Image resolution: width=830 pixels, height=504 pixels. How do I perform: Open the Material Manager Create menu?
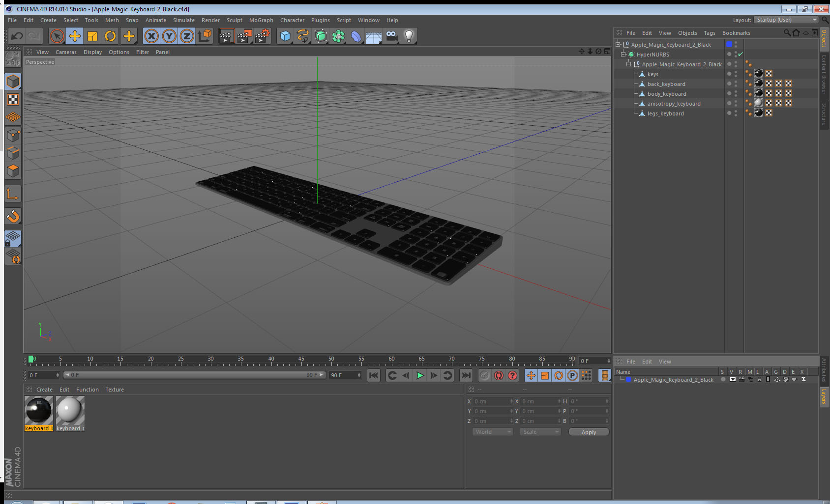(x=44, y=390)
